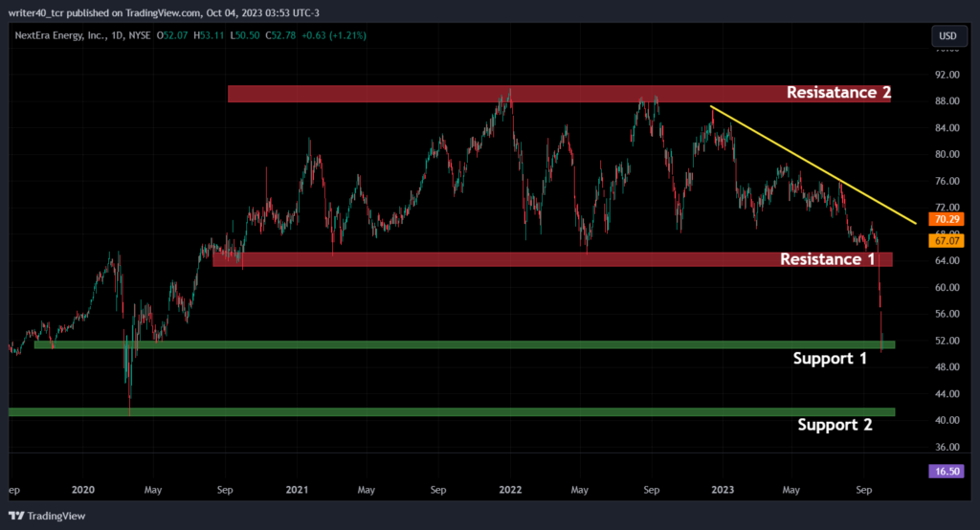The image size is (980, 530).
Task: Click the last Sep label after 2023
Action: 864,490
